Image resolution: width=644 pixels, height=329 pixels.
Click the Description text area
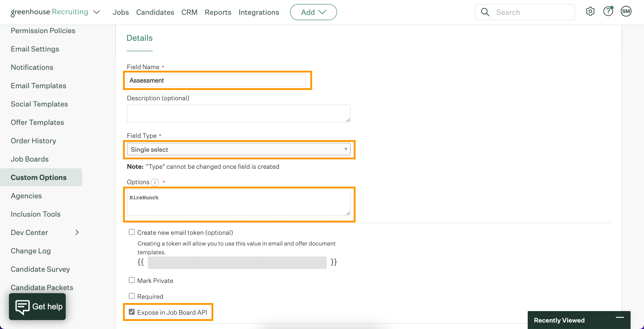(239, 114)
